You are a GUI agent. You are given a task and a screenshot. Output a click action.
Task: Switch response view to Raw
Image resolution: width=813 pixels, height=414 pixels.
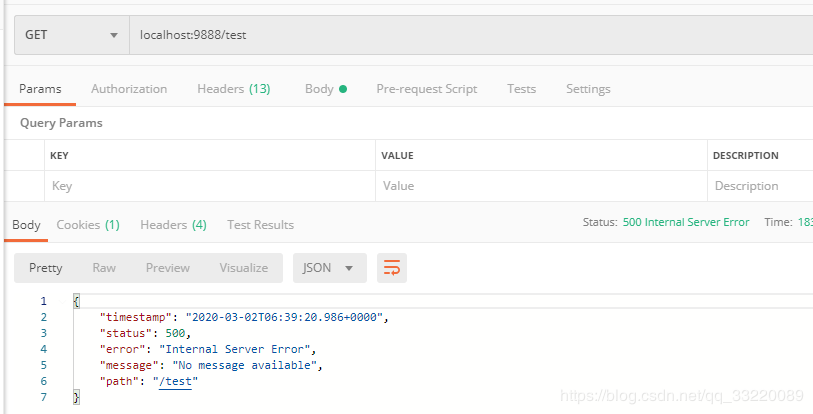pos(104,268)
